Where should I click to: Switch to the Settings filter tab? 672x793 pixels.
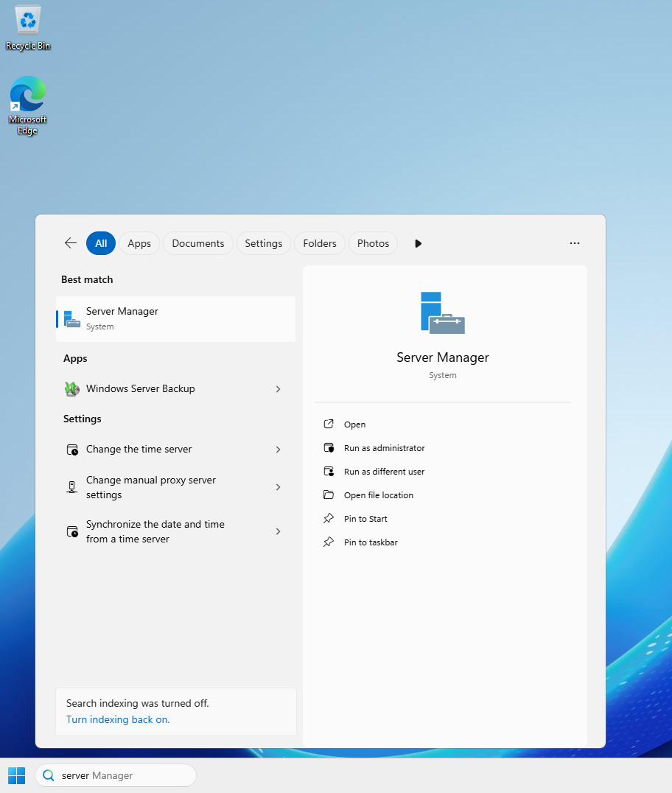(264, 243)
